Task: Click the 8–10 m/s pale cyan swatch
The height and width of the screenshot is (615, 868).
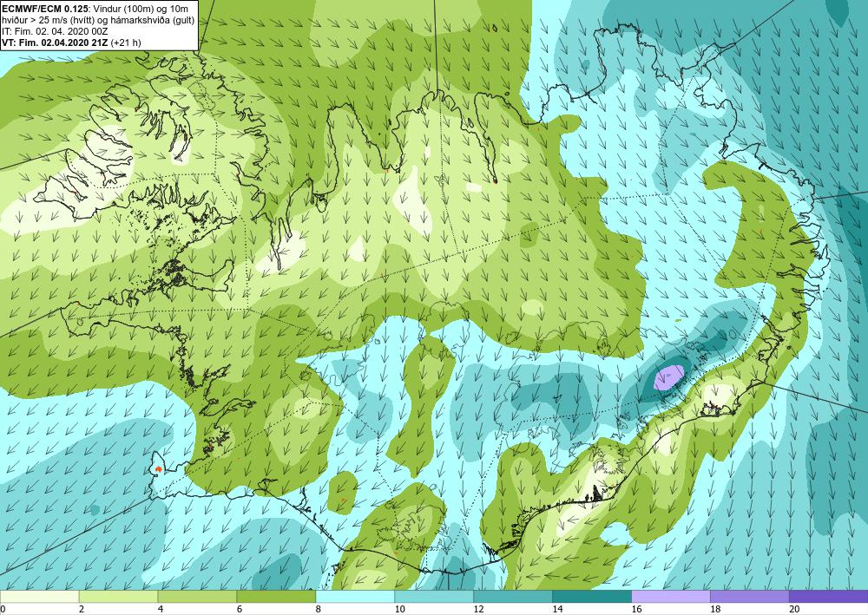Action: 355,597
